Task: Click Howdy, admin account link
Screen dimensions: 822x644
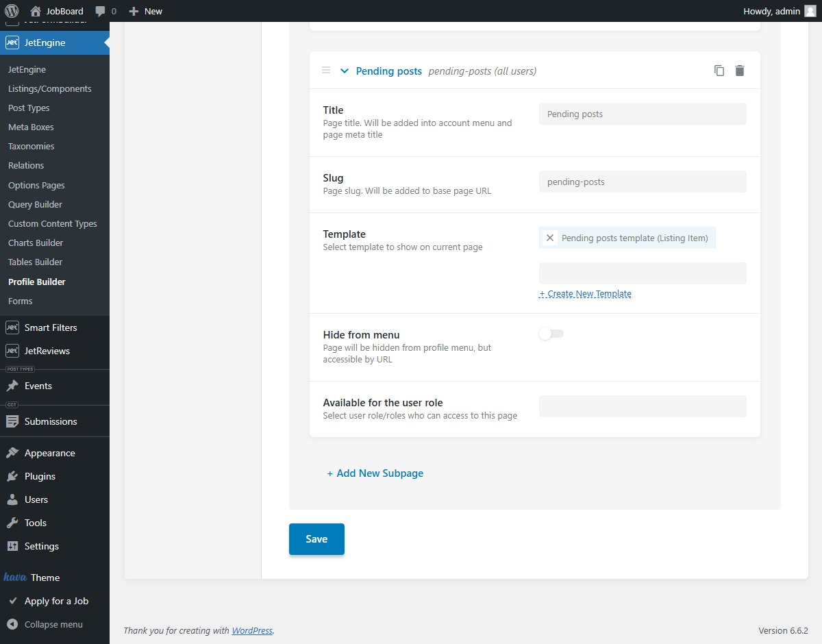Action: point(772,11)
